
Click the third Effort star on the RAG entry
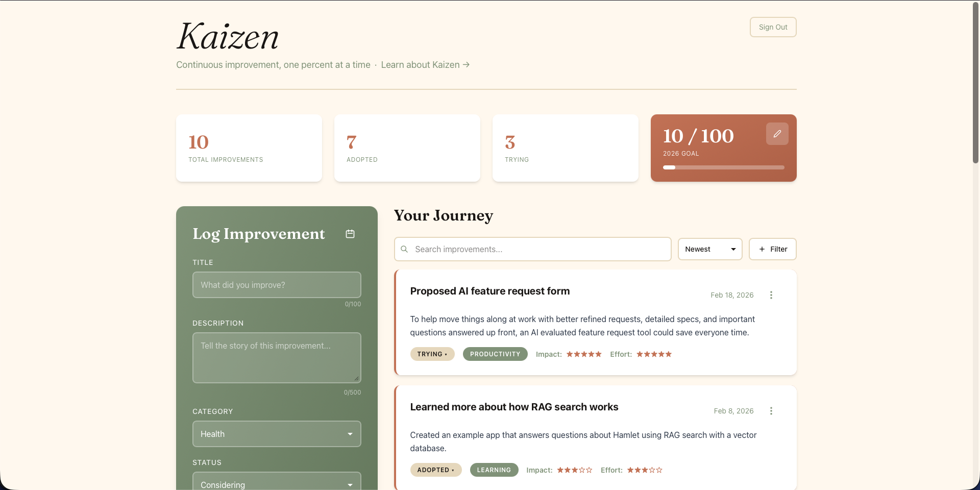click(644, 470)
